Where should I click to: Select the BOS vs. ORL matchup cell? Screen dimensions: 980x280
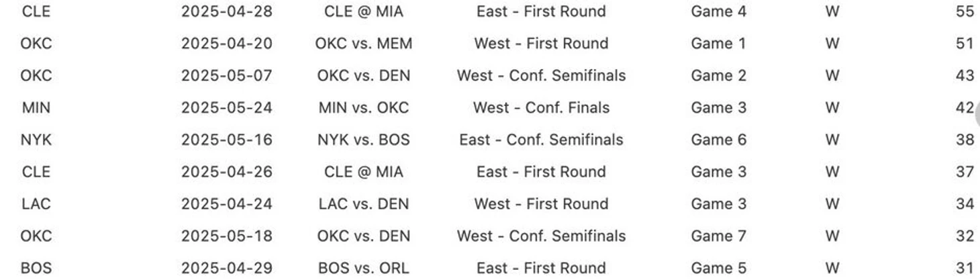click(x=364, y=269)
